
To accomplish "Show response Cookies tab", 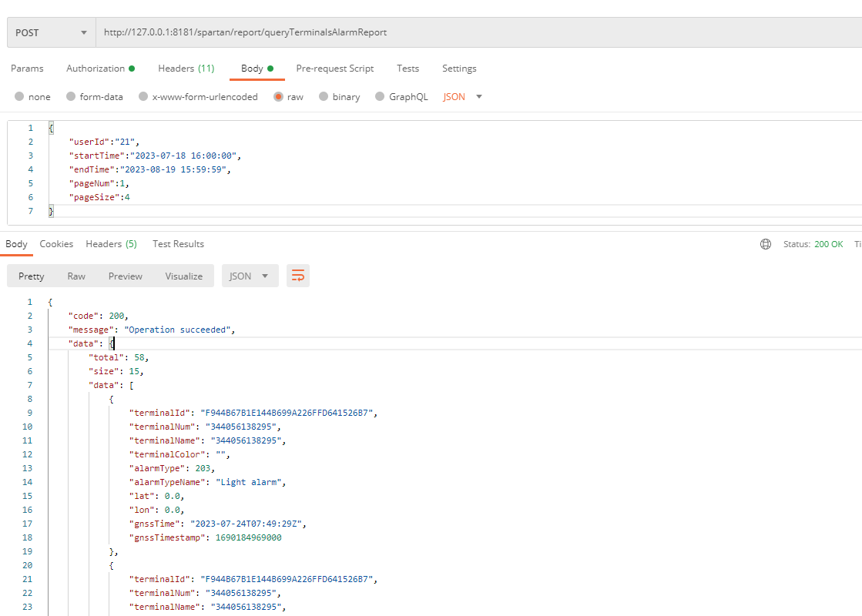I will [x=56, y=244].
